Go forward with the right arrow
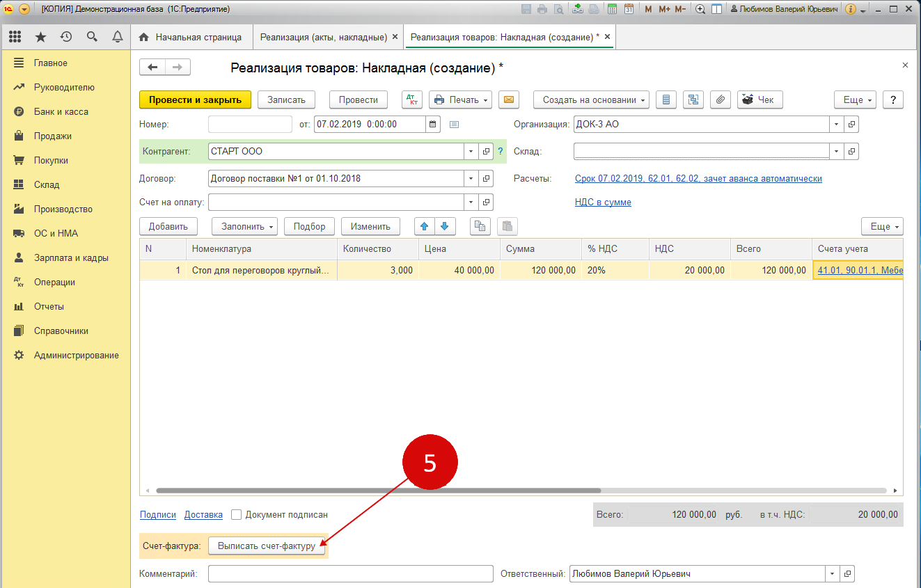The height and width of the screenshot is (588, 921). 178,67
